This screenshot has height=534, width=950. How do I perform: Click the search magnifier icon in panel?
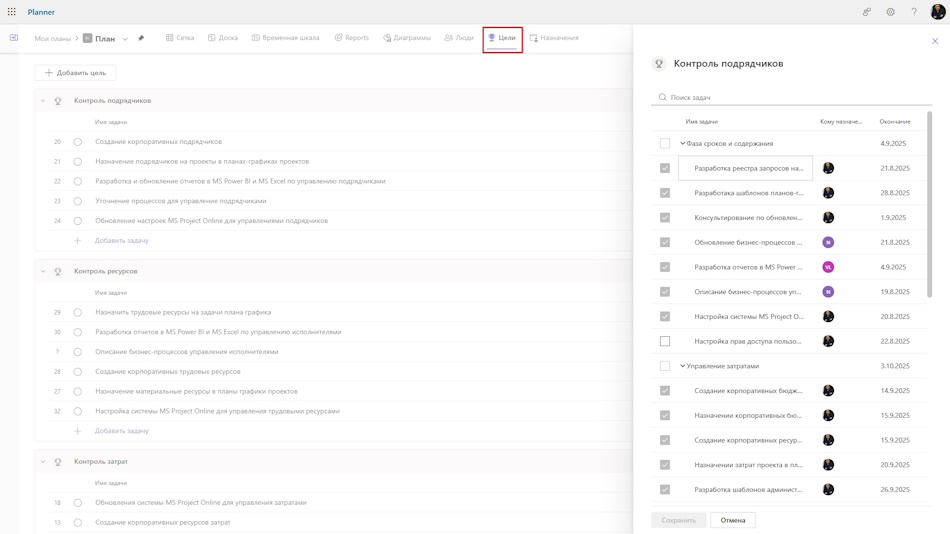click(662, 97)
